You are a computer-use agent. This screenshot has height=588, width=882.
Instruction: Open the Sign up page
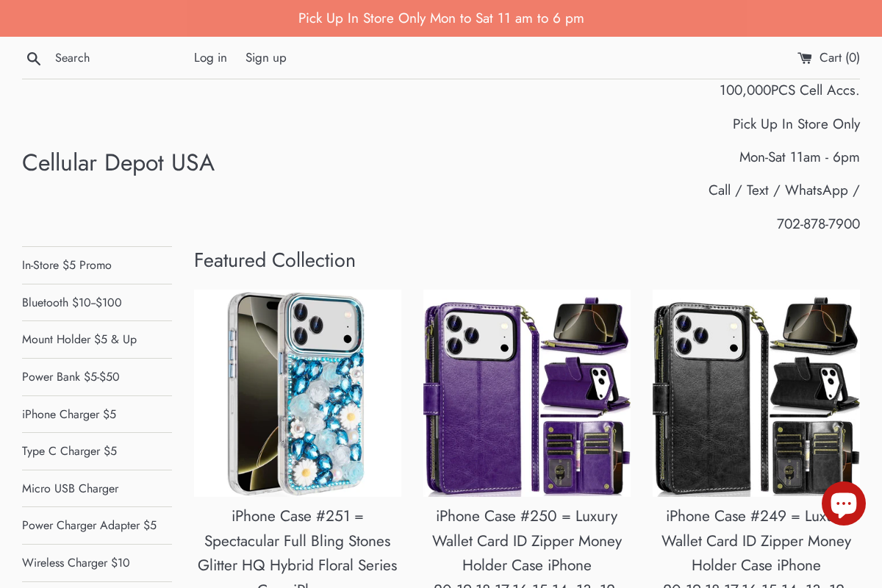coord(266,57)
